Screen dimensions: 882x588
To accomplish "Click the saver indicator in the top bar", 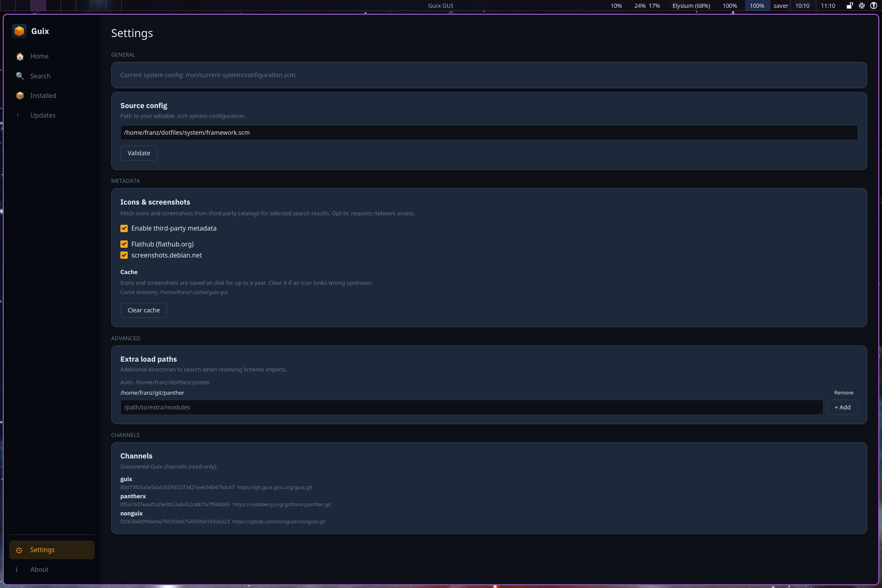I will click(x=781, y=6).
